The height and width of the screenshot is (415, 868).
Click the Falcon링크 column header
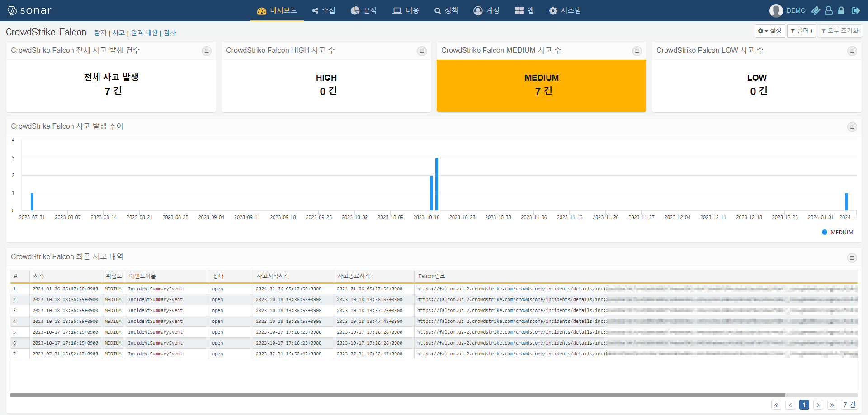pos(636,276)
